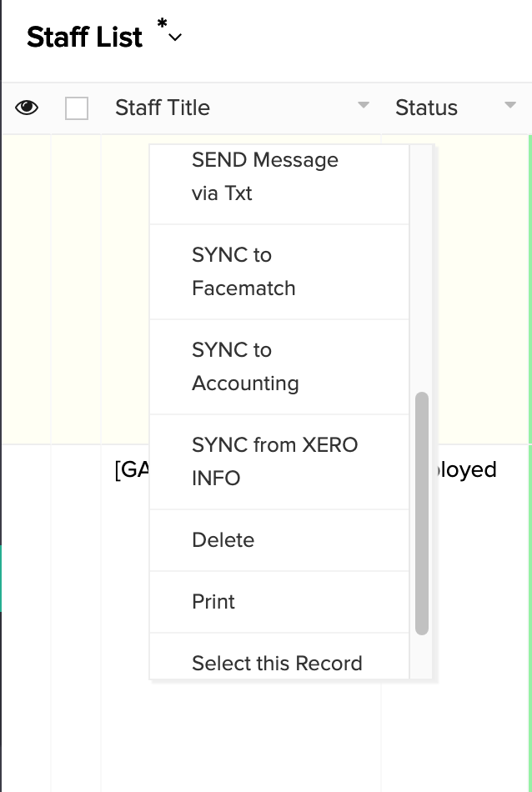Image resolution: width=532 pixels, height=792 pixels.
Task: Tick the select-all checkbox in the header
Action: tap(77, 108)
